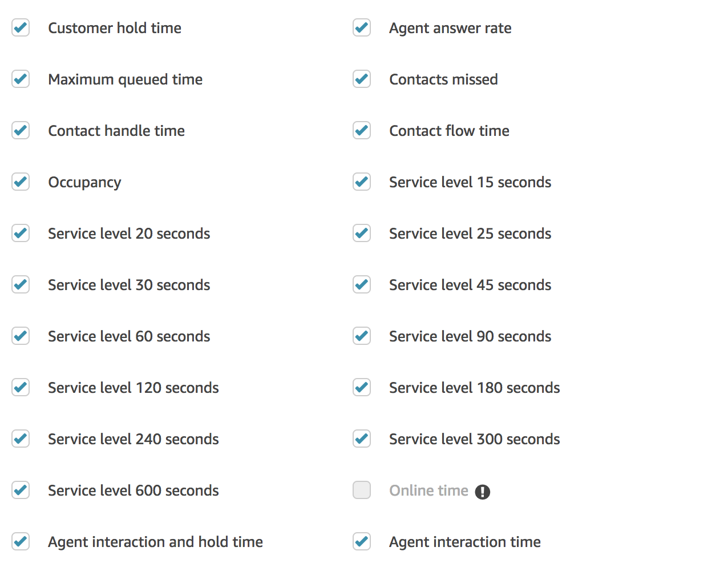The image size is (728, 571).
Task: Uncheck Service level 30 seconds
Action: coord(21,284)
